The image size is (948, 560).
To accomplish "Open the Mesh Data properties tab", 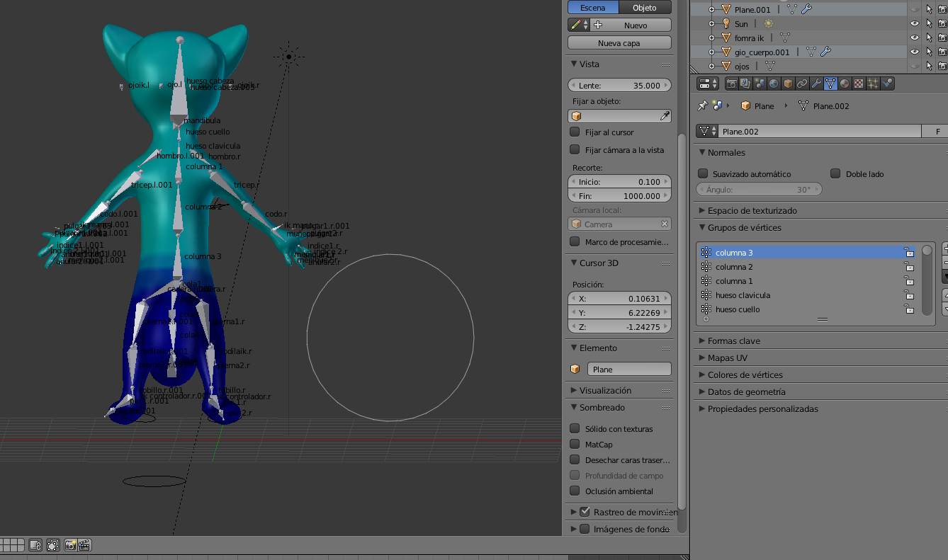I will click(x=830, y=84).
